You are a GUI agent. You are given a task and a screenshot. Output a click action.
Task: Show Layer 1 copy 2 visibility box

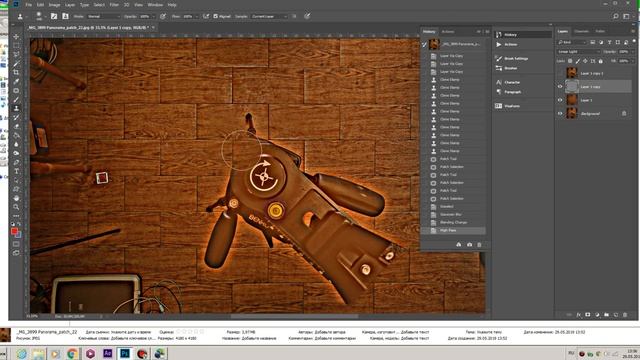coord(560,73)
